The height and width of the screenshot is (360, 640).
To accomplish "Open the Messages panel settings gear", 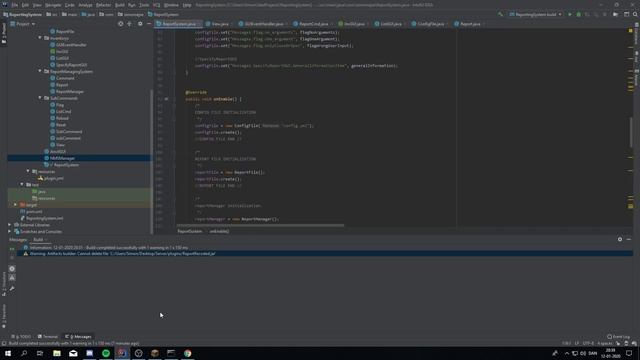I will click(x=620, y=240).
